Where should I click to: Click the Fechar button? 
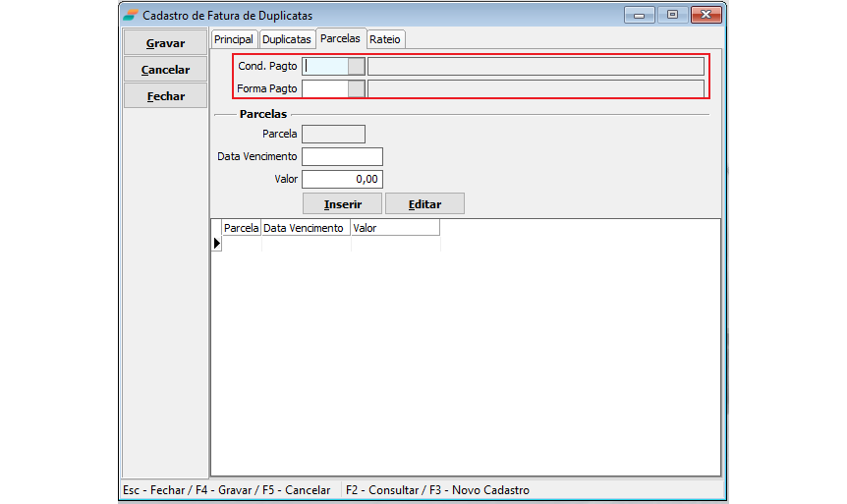pos(165,96)
